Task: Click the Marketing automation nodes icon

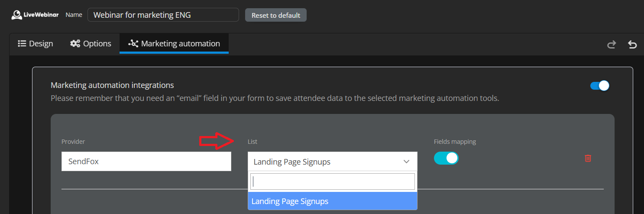Action: click(133, 43)
